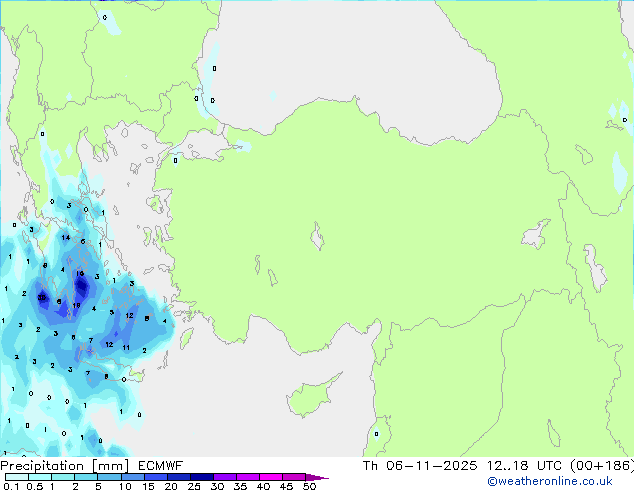
Task: Select the 30–35 mm purple legend swatch
Action: [224, 477]
